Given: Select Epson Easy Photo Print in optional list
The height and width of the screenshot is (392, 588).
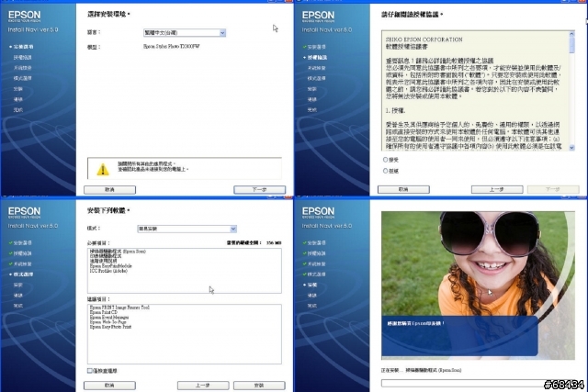Looking at the screenshot, I should pyautogui.click(x=110, y=327).
